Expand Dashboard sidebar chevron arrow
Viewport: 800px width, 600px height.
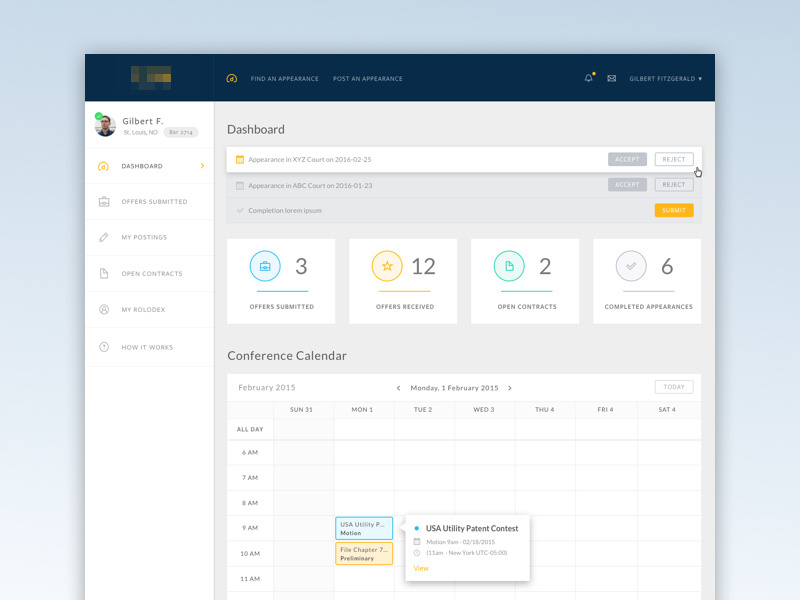(x=203, y=166)
